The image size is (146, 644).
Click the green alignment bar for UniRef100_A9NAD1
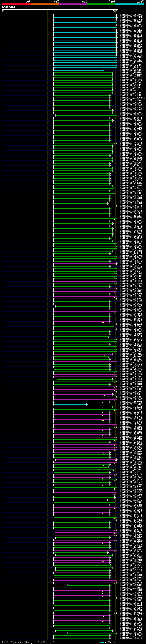click(x=83, y=72)
